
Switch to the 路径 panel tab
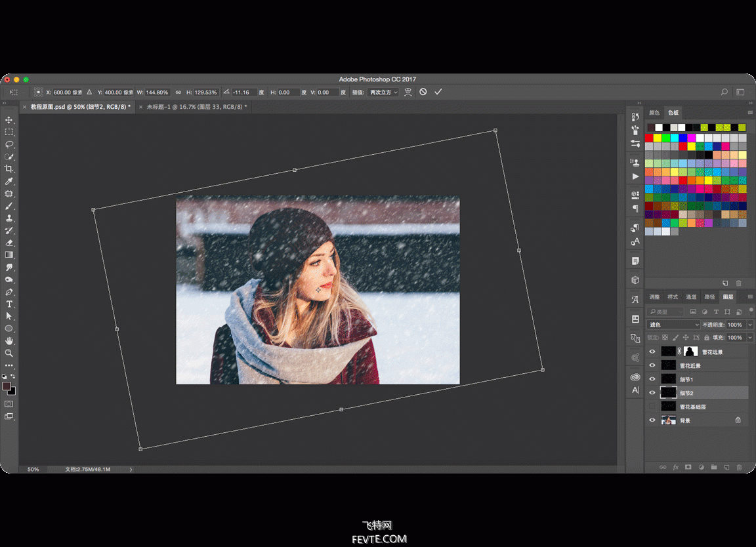[709, 297]
